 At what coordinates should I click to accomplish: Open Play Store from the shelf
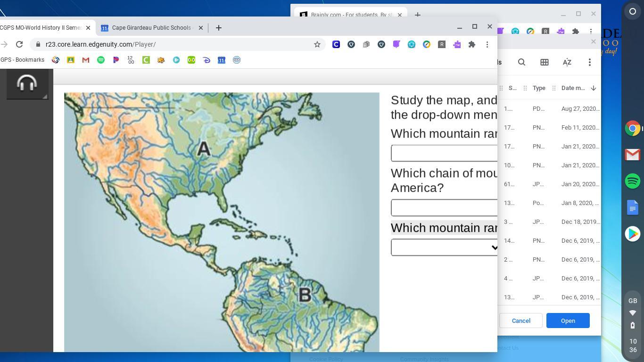tap(633, 234)
